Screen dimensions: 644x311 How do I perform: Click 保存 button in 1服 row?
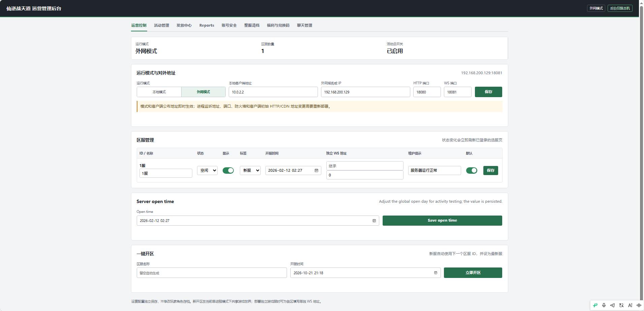pos(491,171)
